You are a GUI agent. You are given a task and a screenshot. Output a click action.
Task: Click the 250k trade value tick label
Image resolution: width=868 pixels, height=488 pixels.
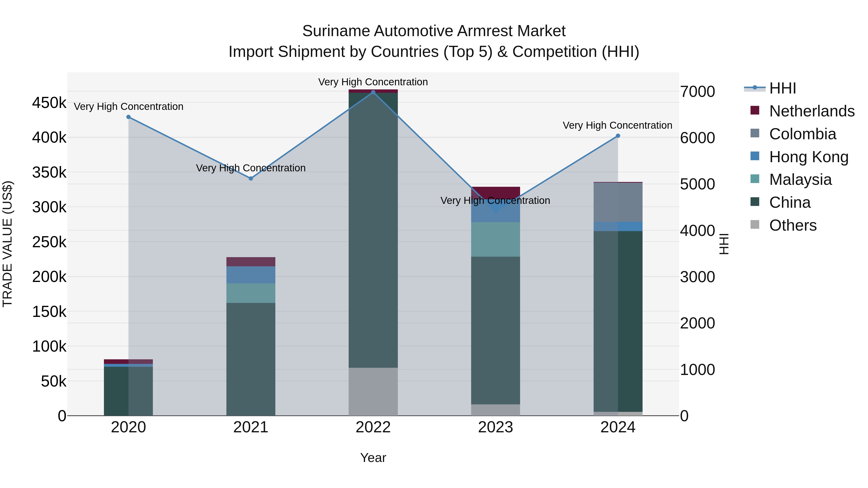49,242
